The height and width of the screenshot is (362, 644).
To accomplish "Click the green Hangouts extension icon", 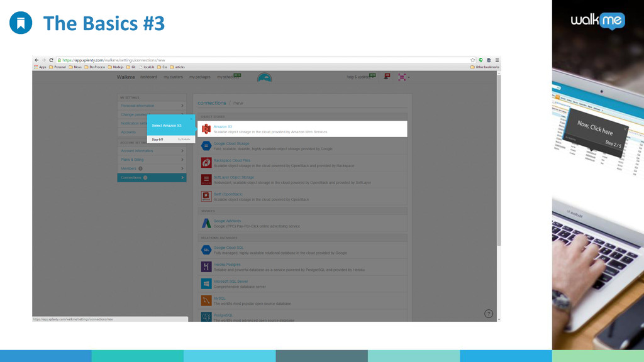I will click(x=480, y=60).
